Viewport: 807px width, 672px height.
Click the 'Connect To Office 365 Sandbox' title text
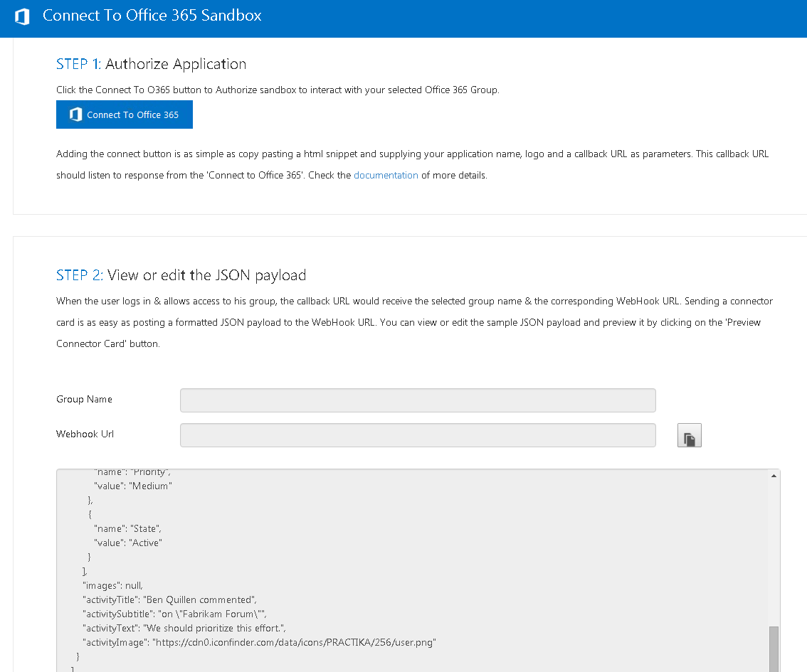pyautogui.click(x=152, y=16)
